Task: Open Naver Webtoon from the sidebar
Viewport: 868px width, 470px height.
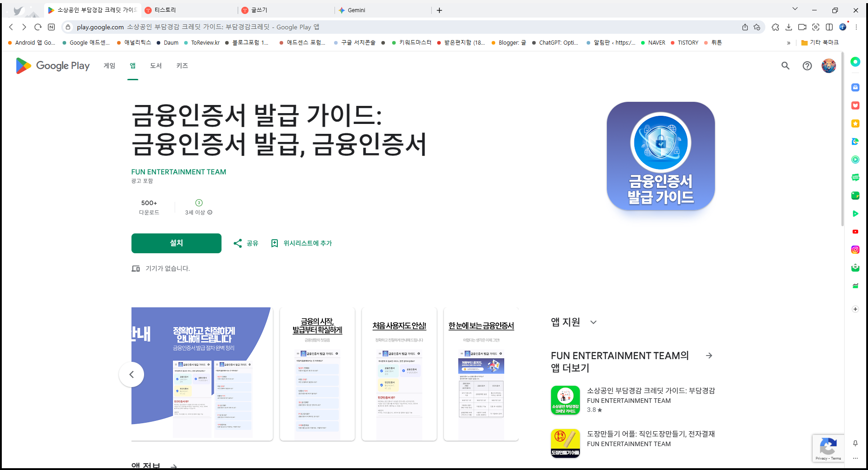Action: pyautogui.click(x=855, y=178)
